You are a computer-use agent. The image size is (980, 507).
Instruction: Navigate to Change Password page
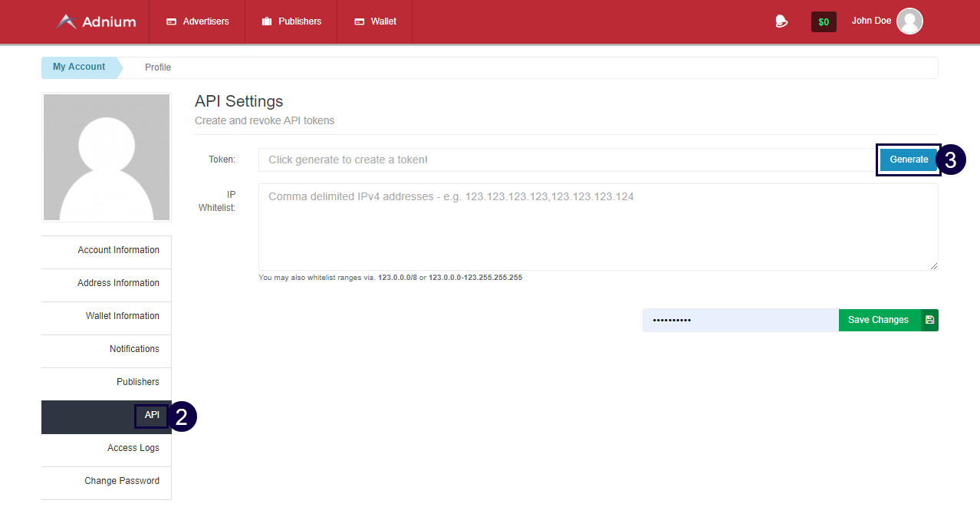[122, 481]
